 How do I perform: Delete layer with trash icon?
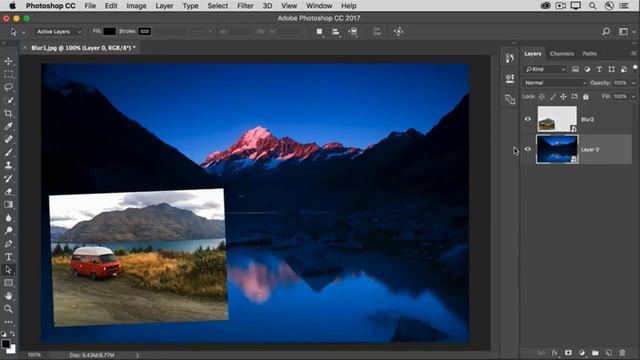(622, 353)
